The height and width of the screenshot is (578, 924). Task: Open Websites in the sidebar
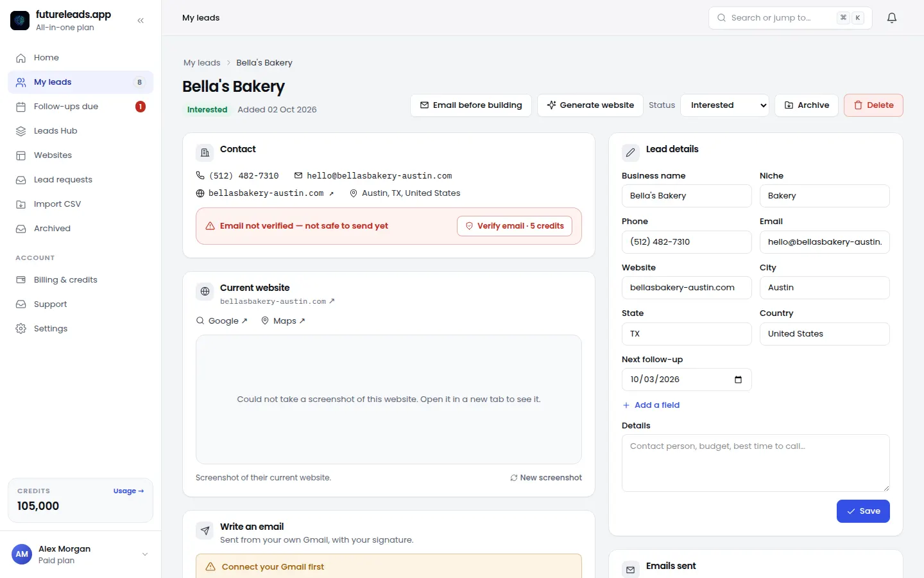tap(80, 155)
